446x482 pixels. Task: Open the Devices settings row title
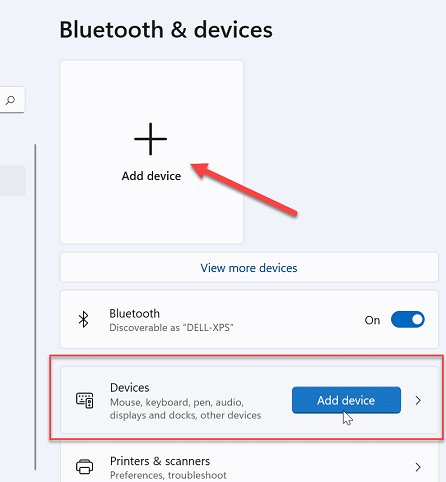[130, 388]
